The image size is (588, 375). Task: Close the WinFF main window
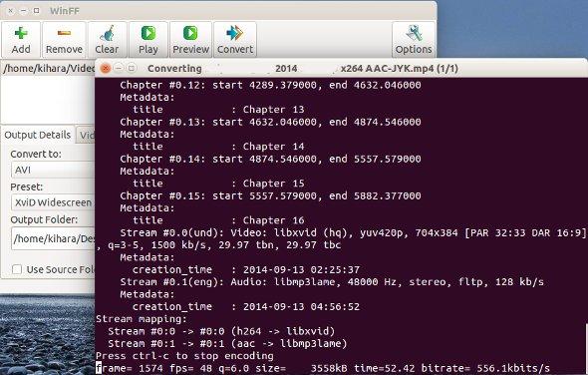(11, 11)
